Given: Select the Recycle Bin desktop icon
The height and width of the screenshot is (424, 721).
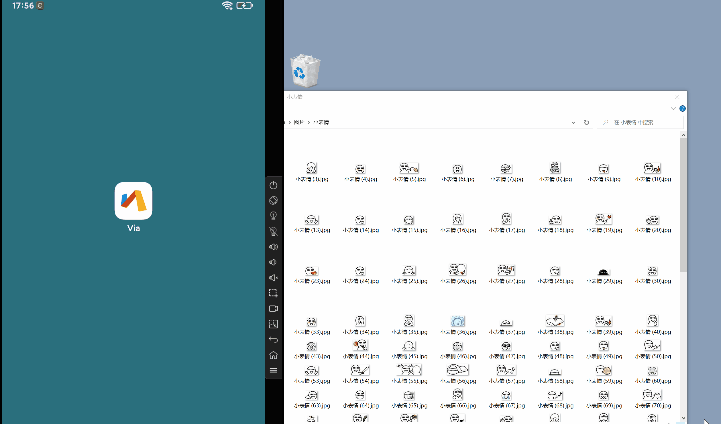Looking at the screenshot, I should coord(305,71).
